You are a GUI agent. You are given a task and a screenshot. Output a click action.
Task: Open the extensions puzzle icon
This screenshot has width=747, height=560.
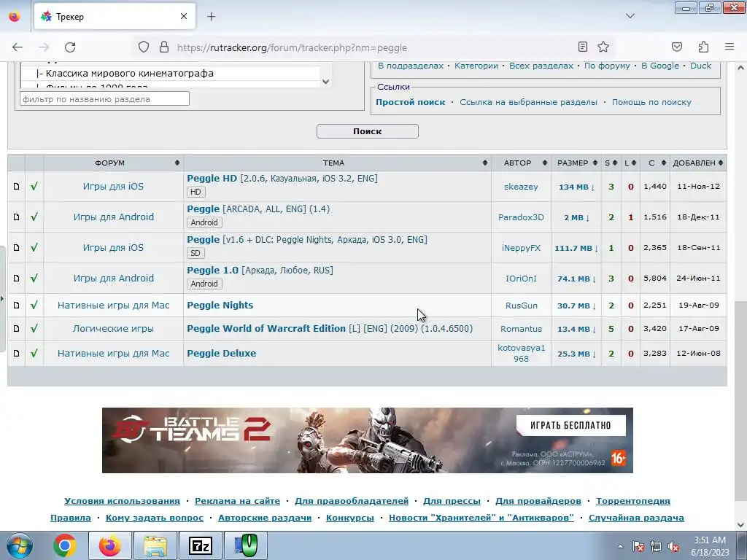703,47
